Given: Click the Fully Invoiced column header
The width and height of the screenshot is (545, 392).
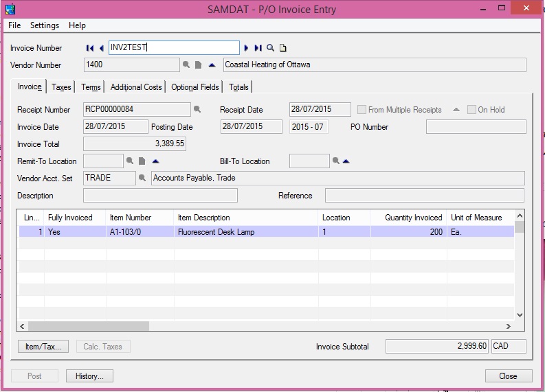Looking at the screenshot, I should [75, 218].
